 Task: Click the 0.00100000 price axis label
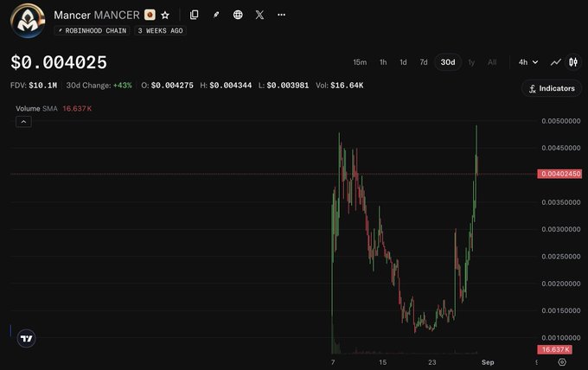pos(561,338)
